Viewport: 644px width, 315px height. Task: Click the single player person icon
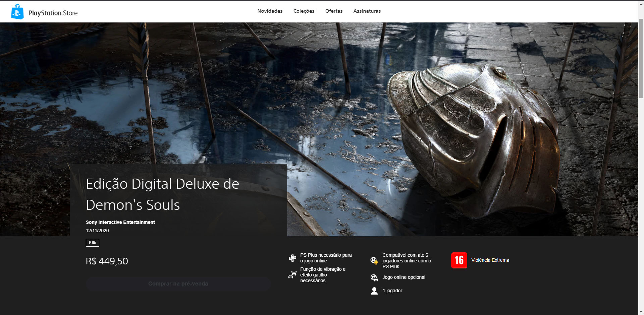(374, 291)
